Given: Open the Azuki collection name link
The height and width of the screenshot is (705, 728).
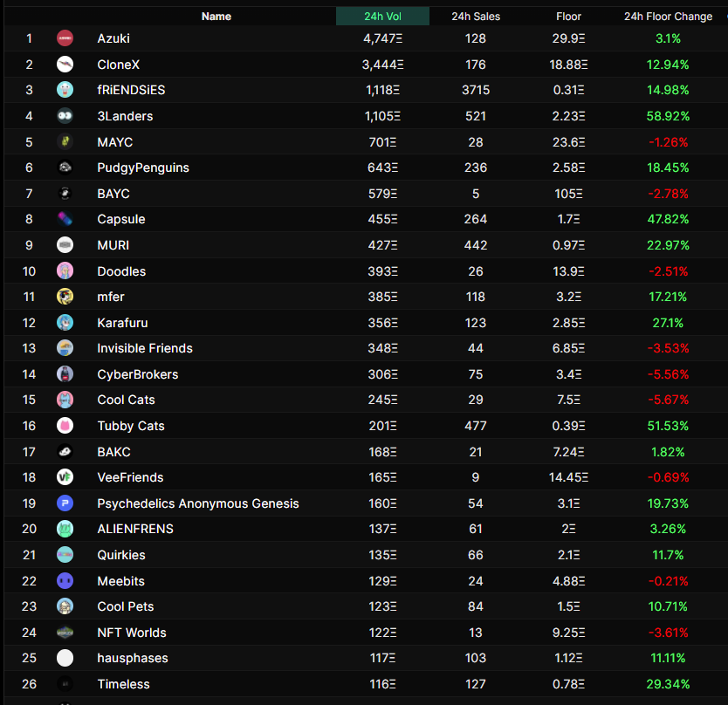Looking at the screenshot, I should pos(113,38).
